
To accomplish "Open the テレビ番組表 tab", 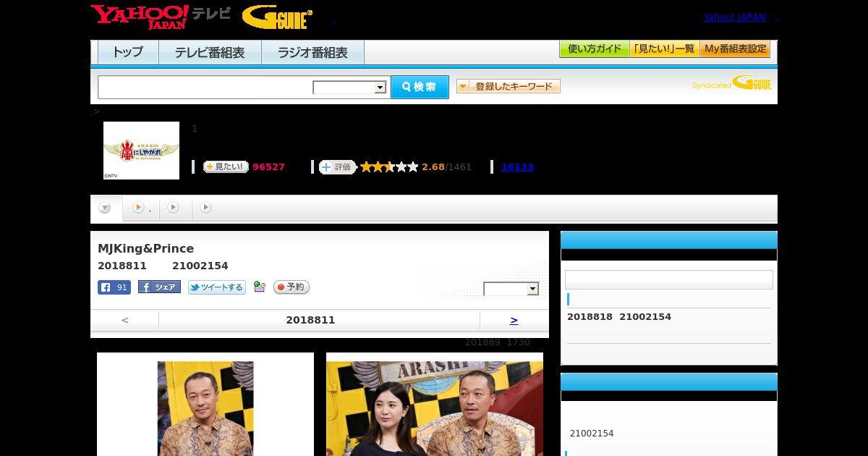I will [210, 52].
